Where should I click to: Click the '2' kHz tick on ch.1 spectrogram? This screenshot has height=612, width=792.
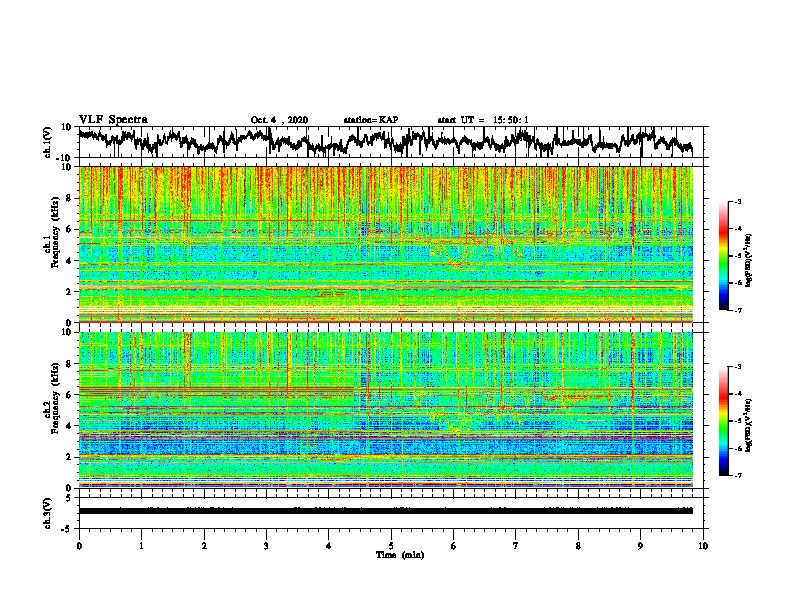(70, 291)
